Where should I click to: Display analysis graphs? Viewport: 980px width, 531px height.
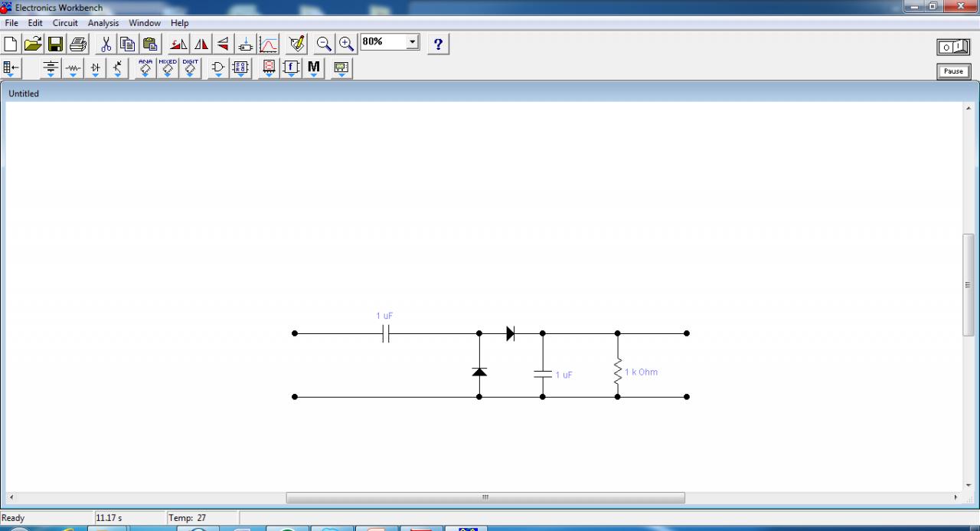tap(268, 44)
